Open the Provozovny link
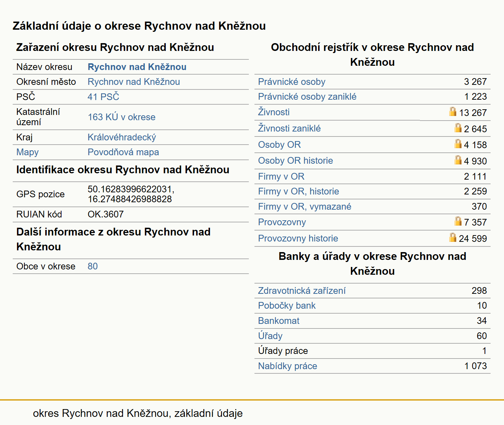The image size is (504, 425). pyautogui.click(x=282, y=222)
